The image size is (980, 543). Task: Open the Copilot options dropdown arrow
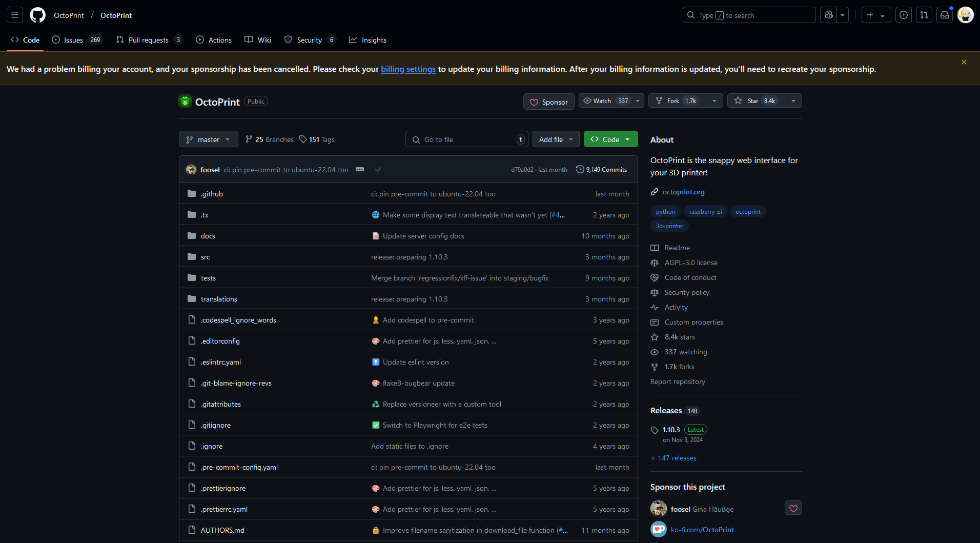tap(843, 15)
